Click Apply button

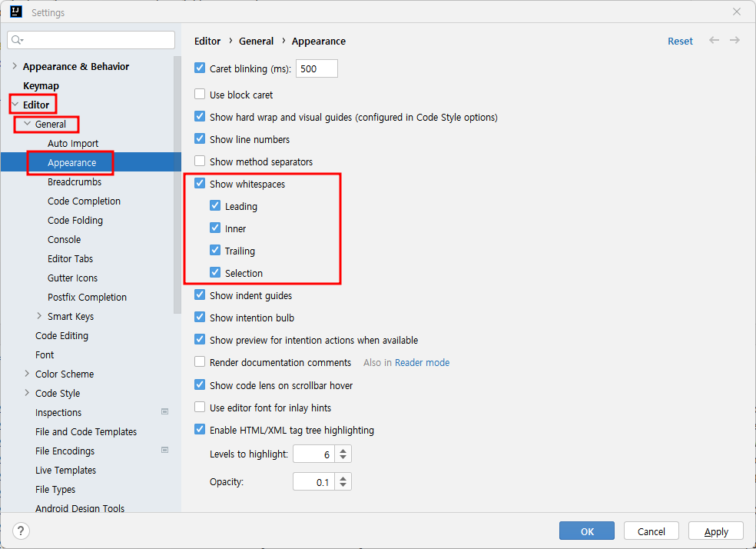click(715, 531)
